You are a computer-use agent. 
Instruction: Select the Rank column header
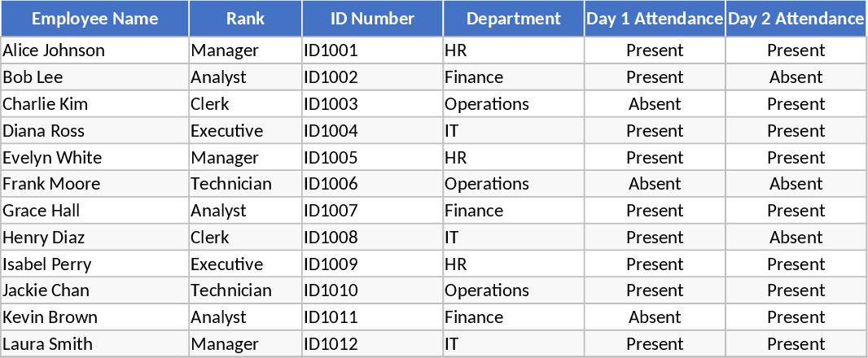[245, 19]
